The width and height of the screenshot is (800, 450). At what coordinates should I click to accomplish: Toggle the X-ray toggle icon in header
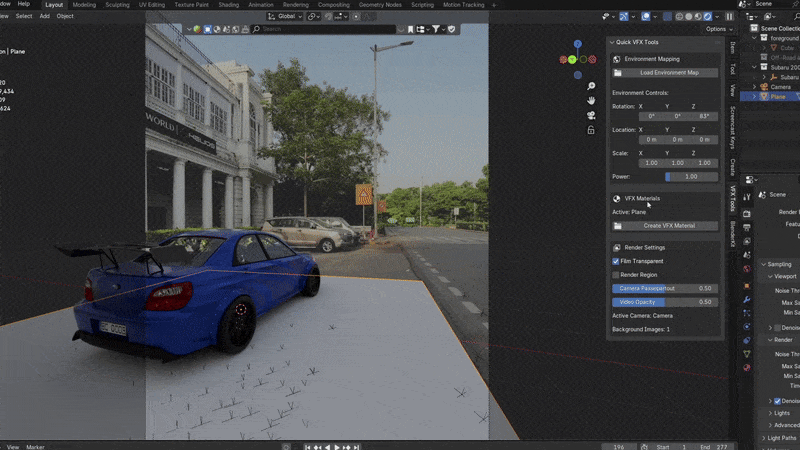pyautogui.click(x=667, y=17)
